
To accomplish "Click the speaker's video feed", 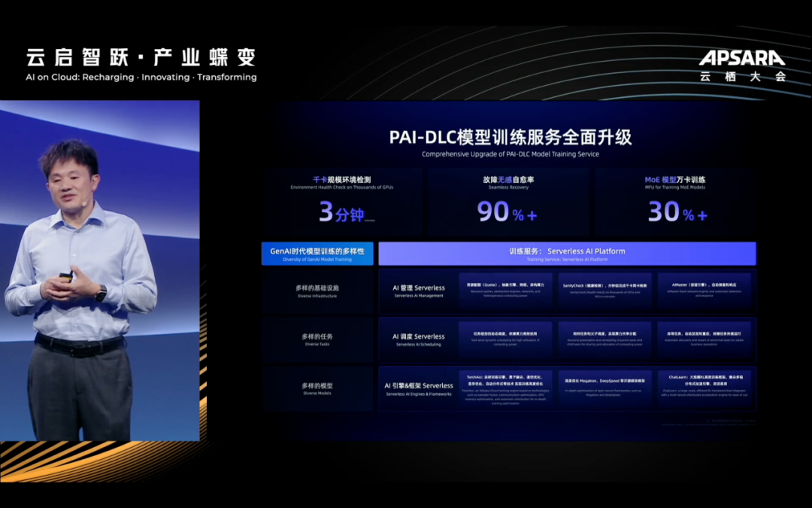I will 100,271.
